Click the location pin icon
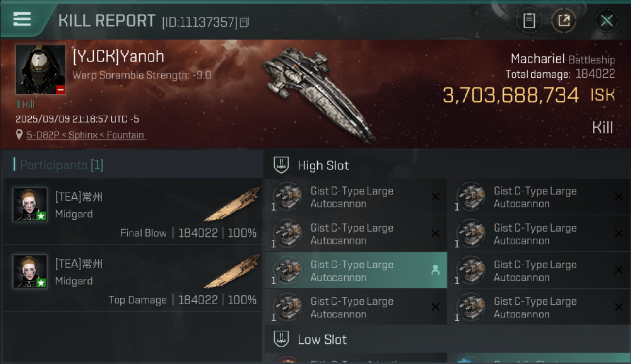Image resolution: width=631 pixels, height=364 pixels. point(19,134)
